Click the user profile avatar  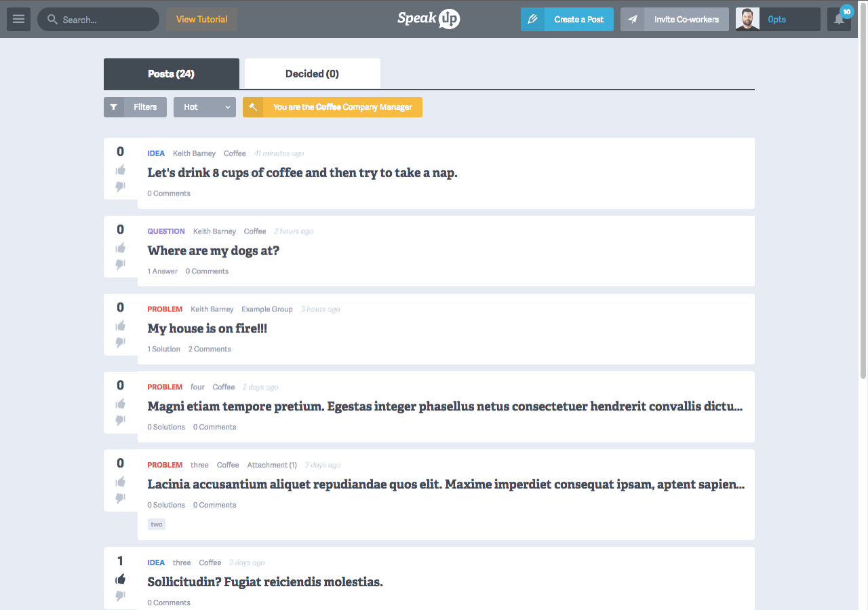747,20
